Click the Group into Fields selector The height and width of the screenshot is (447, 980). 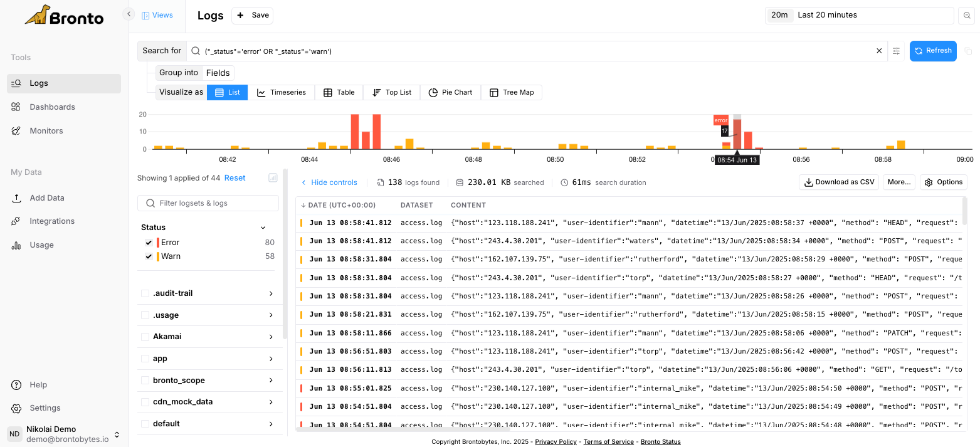(x=218, y=73)
